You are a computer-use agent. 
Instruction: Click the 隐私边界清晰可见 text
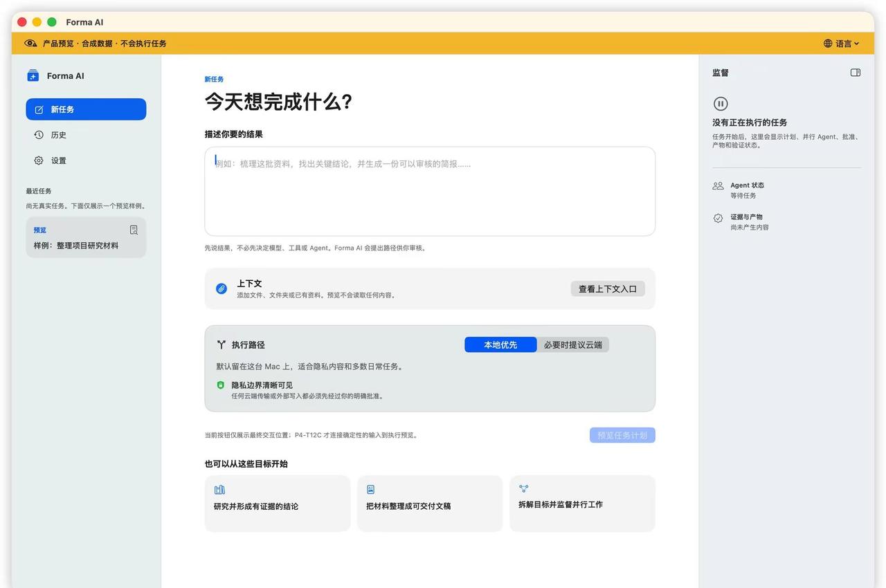(x=262, y=385)
